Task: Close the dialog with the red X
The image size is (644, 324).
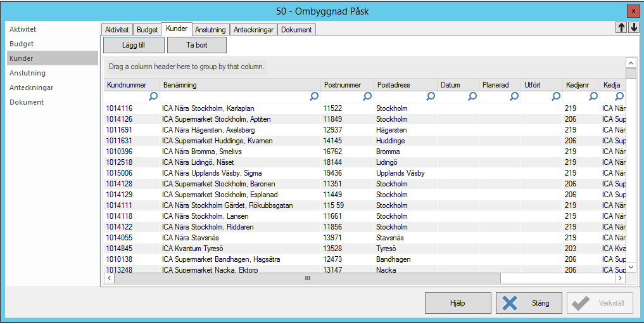Action: coord(633,11)
